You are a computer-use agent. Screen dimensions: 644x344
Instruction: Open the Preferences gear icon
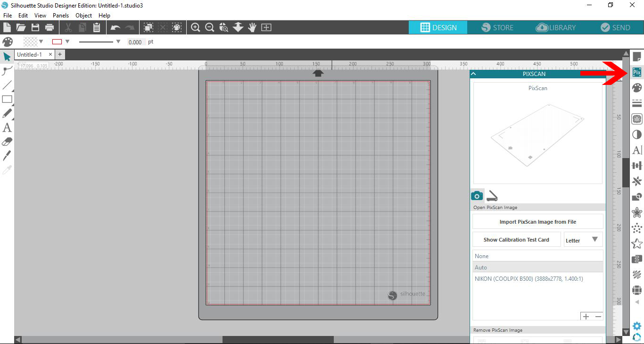(x=637, y=326)
